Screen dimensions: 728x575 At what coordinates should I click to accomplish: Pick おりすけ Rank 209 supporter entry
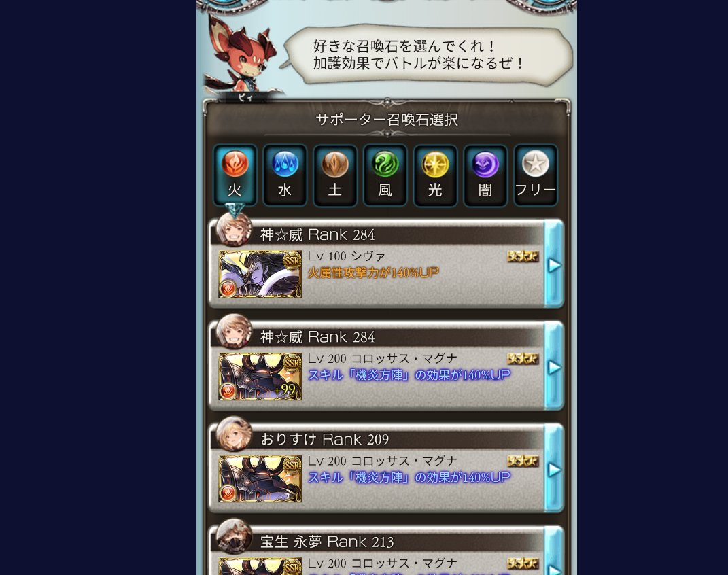click(x=386, y=468)
